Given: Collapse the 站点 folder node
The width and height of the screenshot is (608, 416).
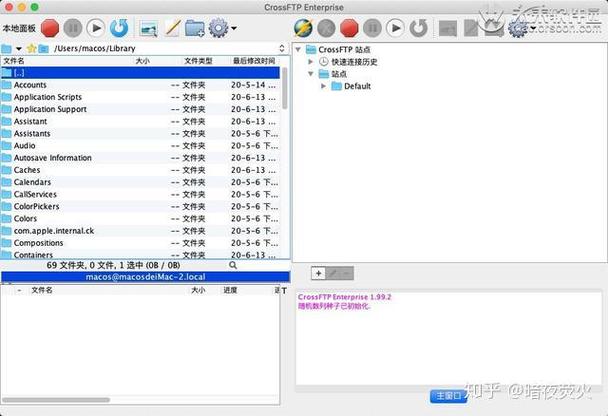Looking at the screenshot, I should (x=310, y=74).
